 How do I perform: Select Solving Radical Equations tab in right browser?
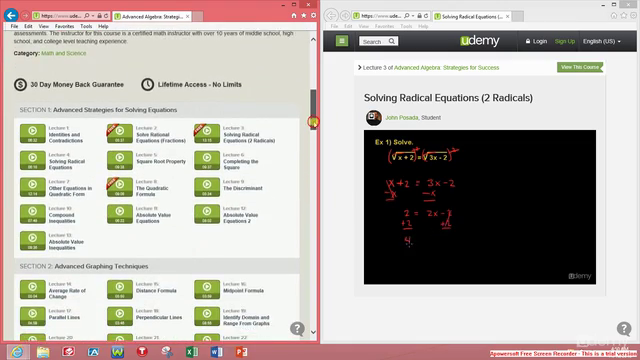(472, 16)
